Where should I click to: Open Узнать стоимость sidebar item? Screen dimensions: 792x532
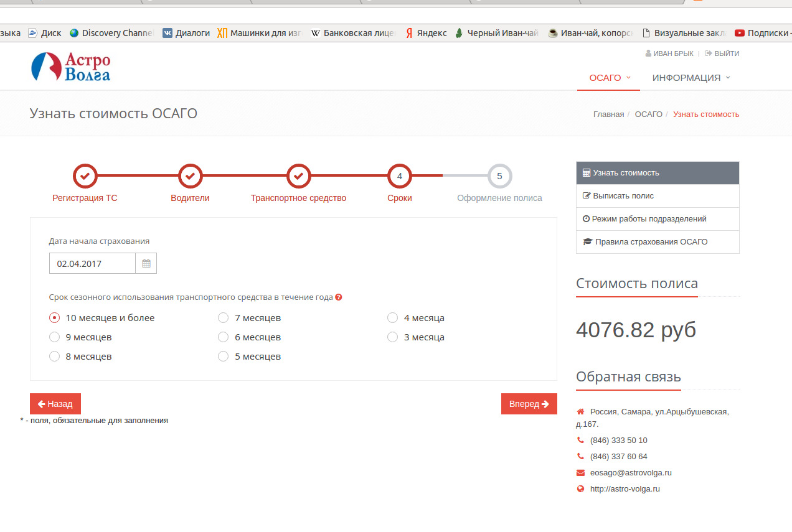coord(658,173)
